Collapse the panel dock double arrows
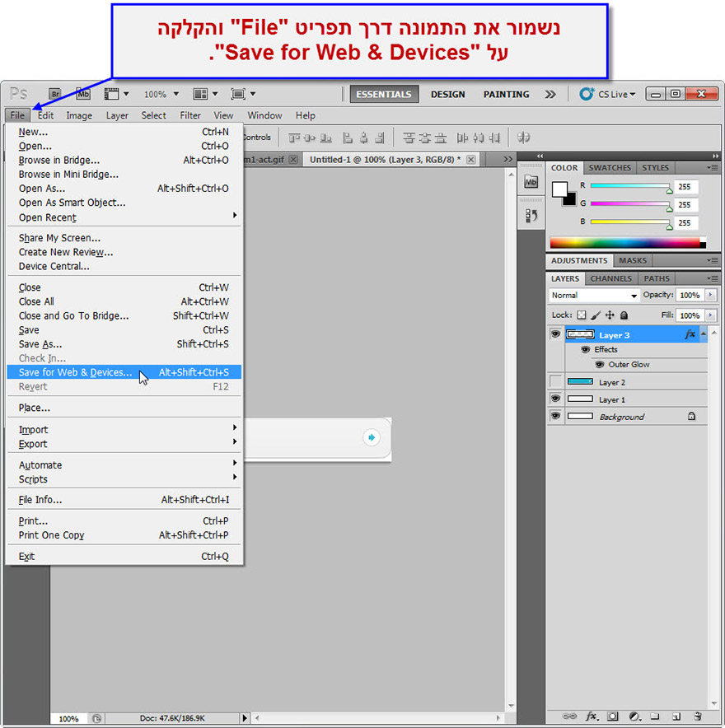725x728 pixels. (715, 156)
